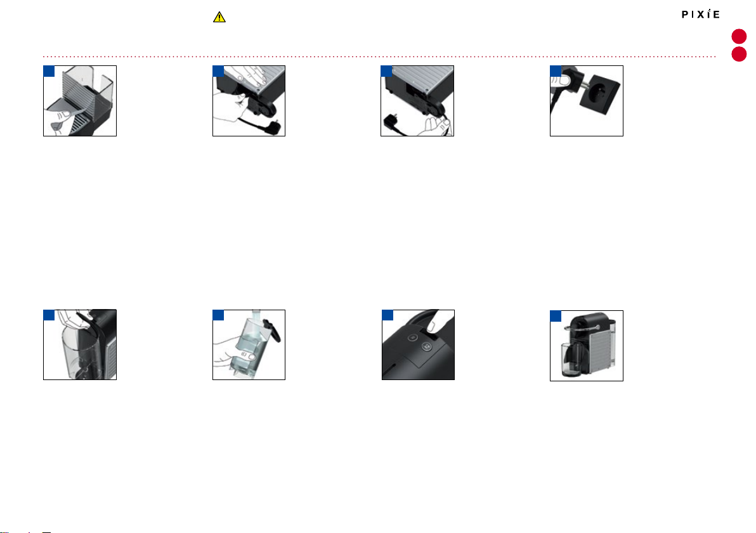
Task: Click blue step marker on cord routing image
Action: tap(387, 72)
